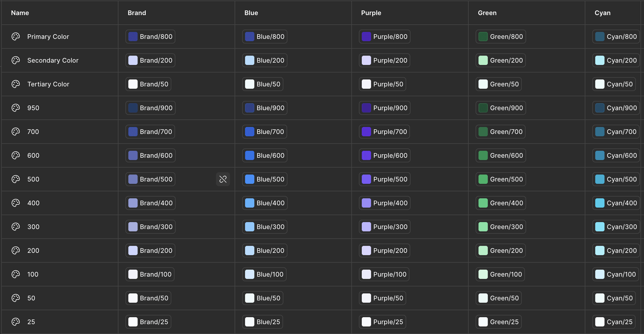This screenshot has height=334, width=644.
Task: Click the palette icon in row 25
Action: (16, 322)
